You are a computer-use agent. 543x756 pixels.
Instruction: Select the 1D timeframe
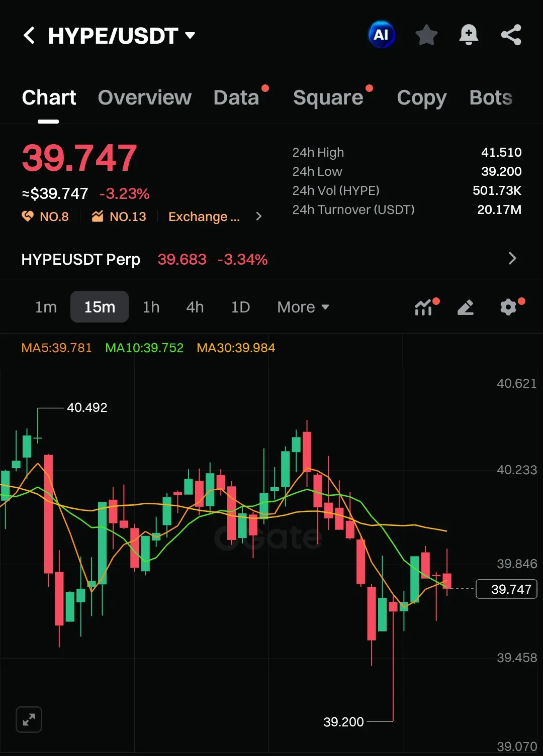click(x=240, y=307)
